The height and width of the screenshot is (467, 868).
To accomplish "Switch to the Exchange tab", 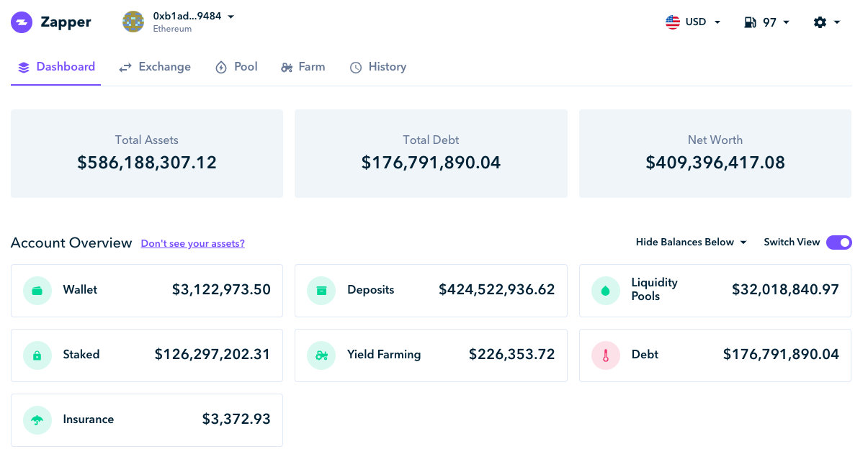I will point(155,67).
